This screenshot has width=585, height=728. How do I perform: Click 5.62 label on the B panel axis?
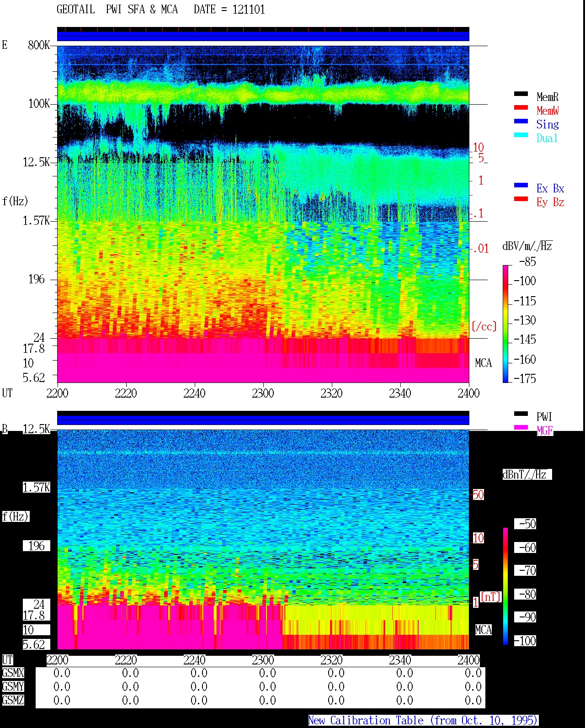click(34, 645)
